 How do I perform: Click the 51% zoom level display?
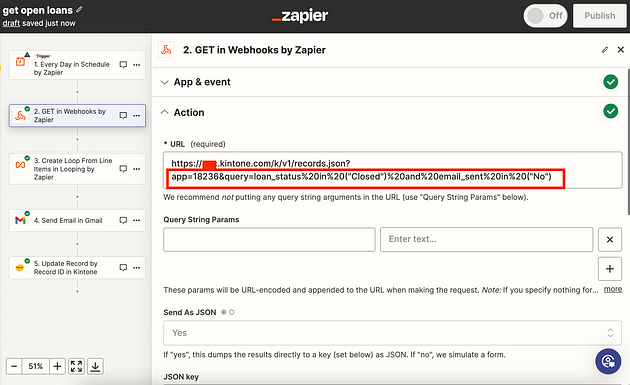coord(35,366)
